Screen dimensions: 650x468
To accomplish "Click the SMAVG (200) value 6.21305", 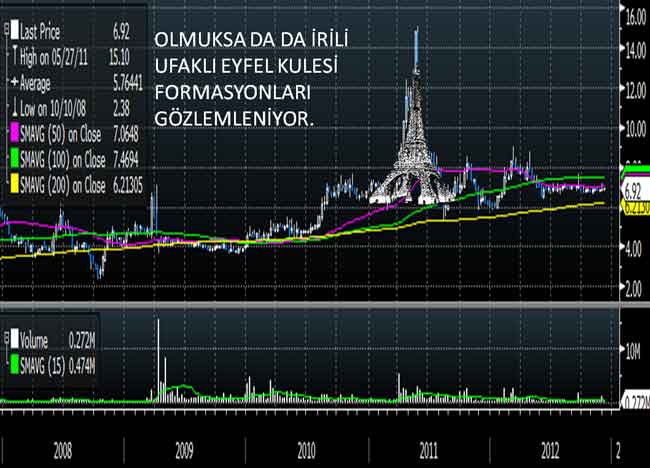I will pyautogui.click(x=128, y=186).
